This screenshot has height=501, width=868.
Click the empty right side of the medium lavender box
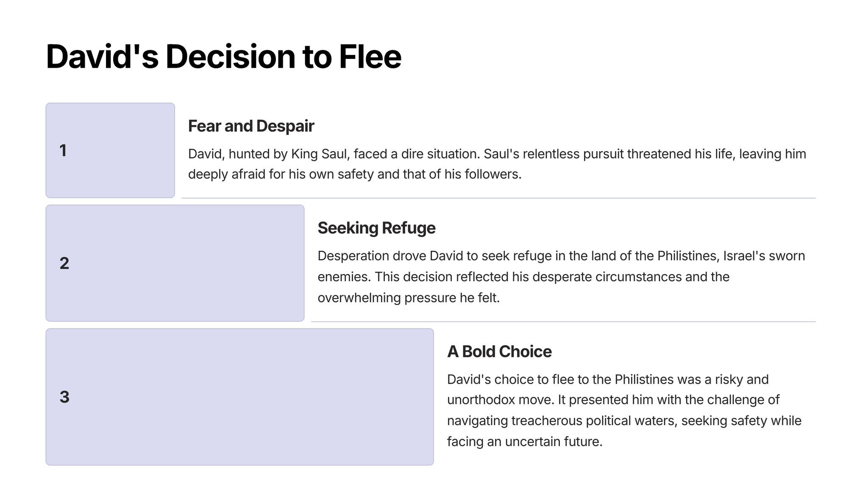[x=233, y=263]
